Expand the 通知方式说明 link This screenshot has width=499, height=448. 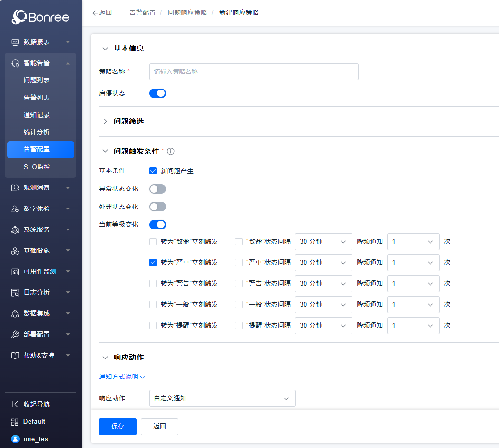tap(122, 377)
